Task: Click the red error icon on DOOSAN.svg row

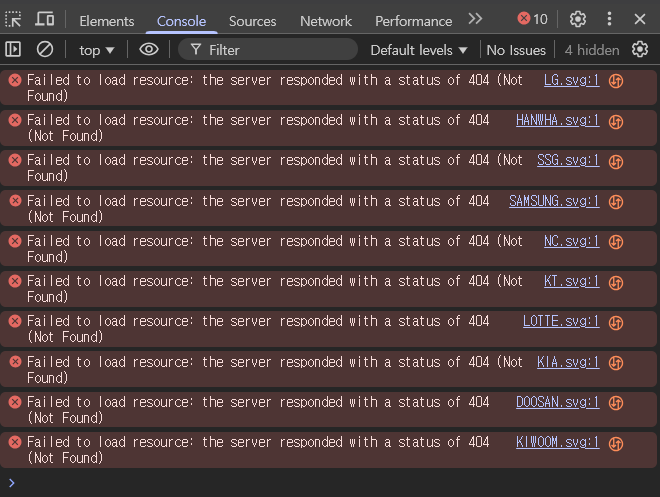Action: click(x=15, y=402)
